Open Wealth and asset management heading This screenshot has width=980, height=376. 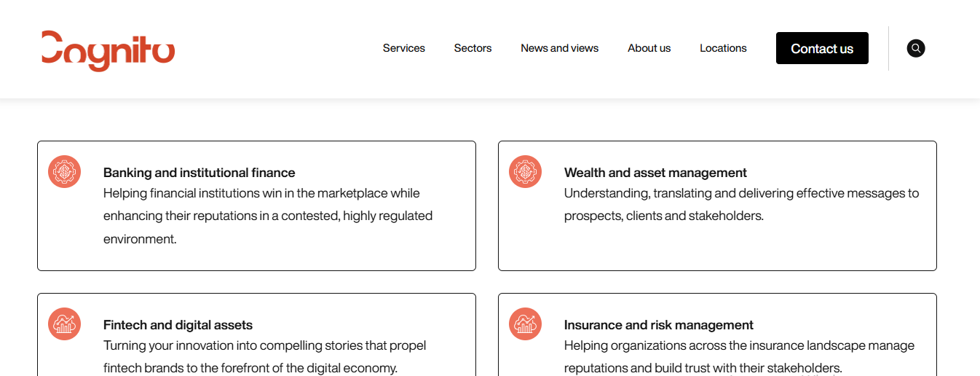pos(655,173)
